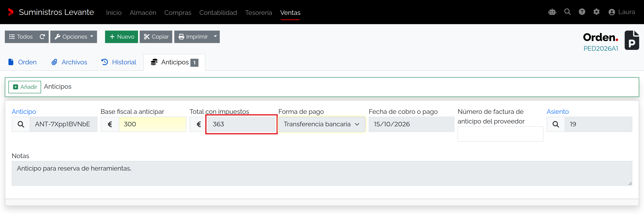Open the Asiento label link
The image size is (644, 214).
[x=557, y=112]
